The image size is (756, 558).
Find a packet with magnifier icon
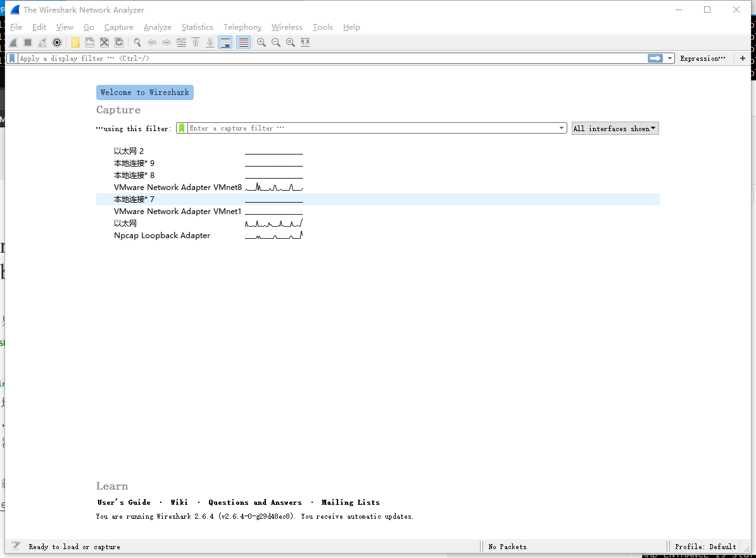click(x=137, y=42)
